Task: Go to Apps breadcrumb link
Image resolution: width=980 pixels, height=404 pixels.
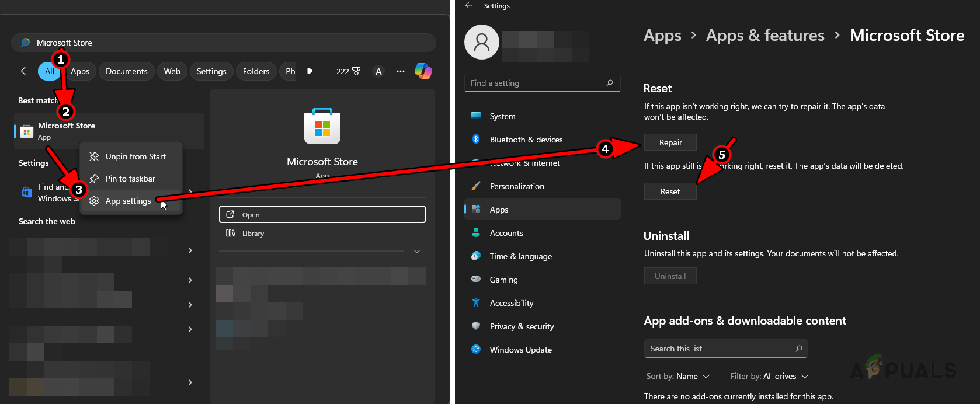Action: coord(662,36)
